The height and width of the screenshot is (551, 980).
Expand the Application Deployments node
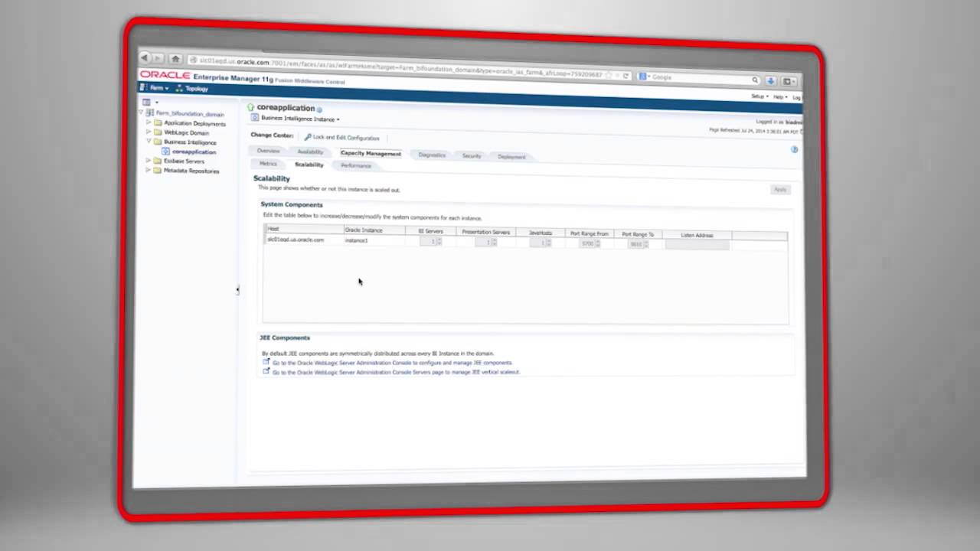pos(149,122)
